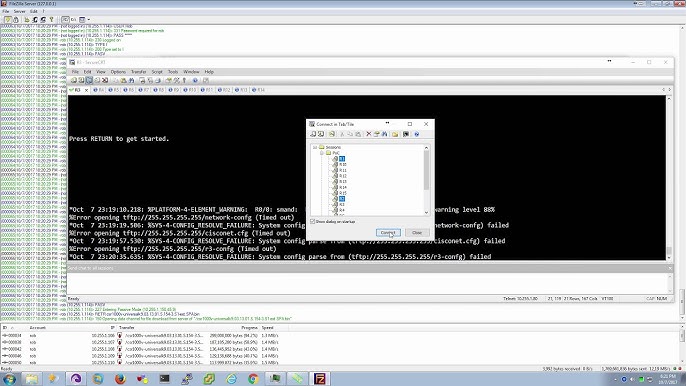Select the R12 session in the tree

pos(343,176)
